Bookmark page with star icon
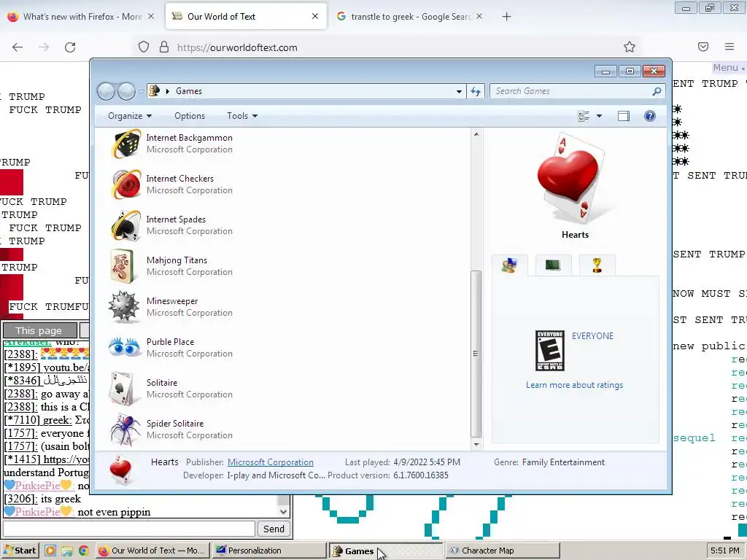The width and height of the screenshot is (747, 560). point(630,47)
